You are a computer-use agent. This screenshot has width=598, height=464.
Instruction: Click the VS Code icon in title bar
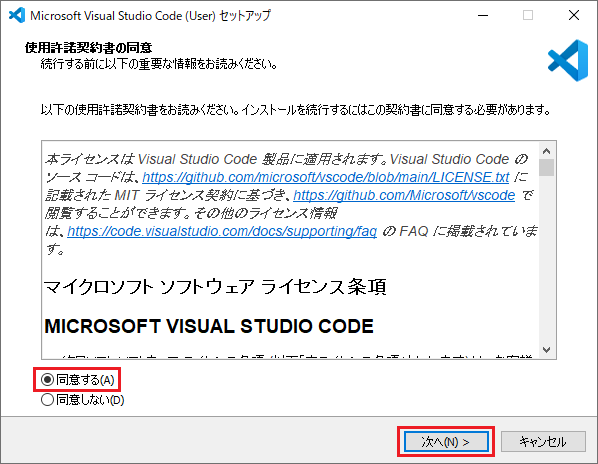[x=17, y=15]
